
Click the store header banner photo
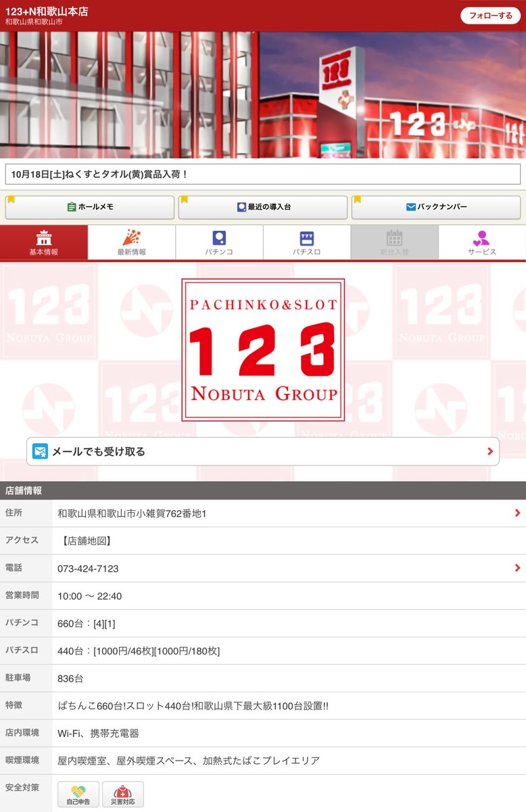pyautogui.click(x=263, y=95)
